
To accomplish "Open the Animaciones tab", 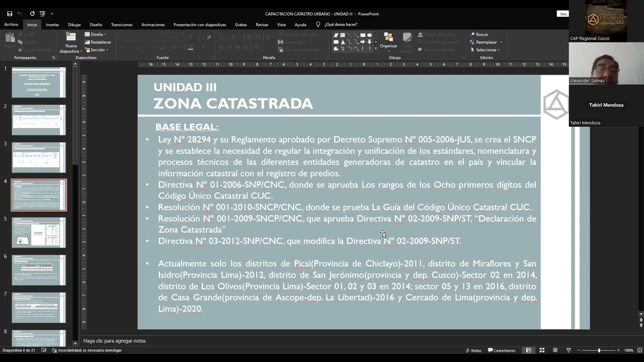I will pyautogui.click(x=153, y=25).
